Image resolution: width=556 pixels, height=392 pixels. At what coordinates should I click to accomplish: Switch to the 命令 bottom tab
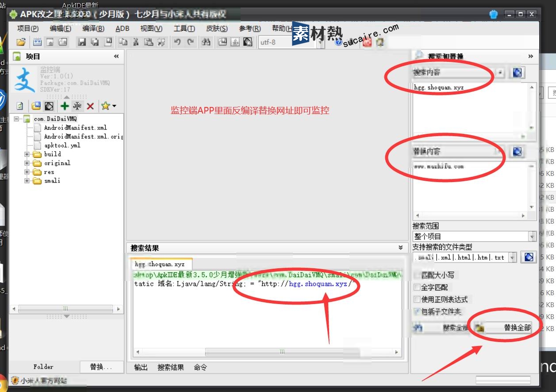pyautogui.click(x=200, y=367)
